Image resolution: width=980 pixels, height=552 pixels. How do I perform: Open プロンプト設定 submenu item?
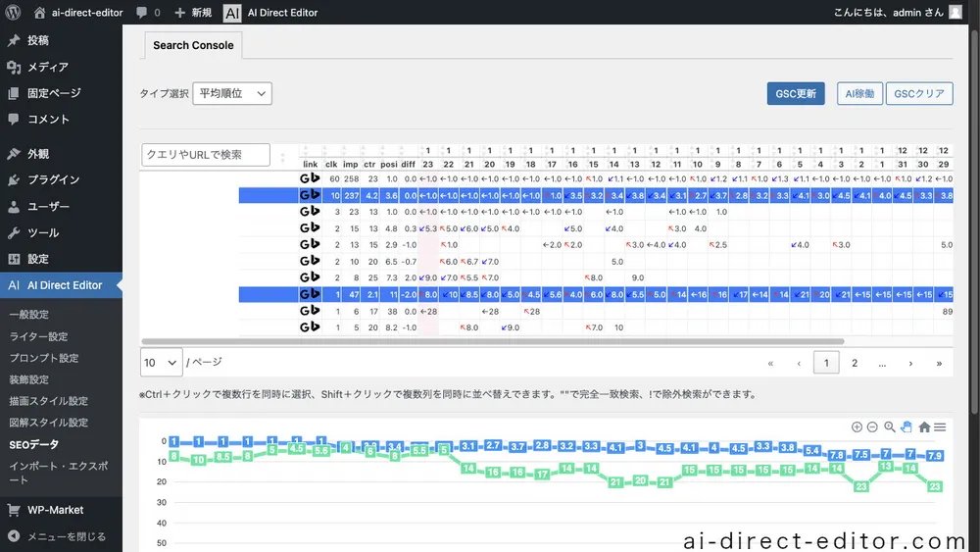(x=44, y=358)
